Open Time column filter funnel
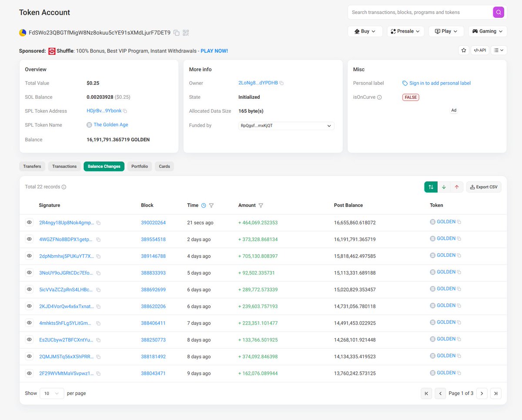The width and height of the screenshot is (522, 420). [x=211, y=205]
